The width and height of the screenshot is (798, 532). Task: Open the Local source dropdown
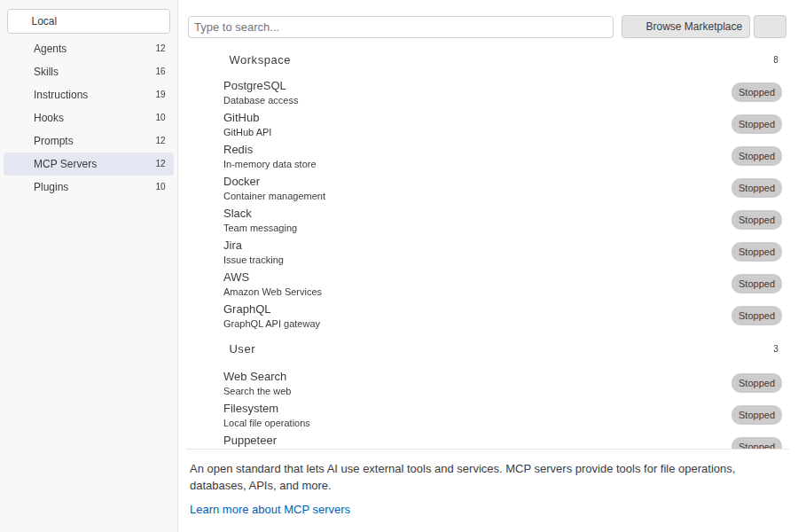click(x=89, y=21)
